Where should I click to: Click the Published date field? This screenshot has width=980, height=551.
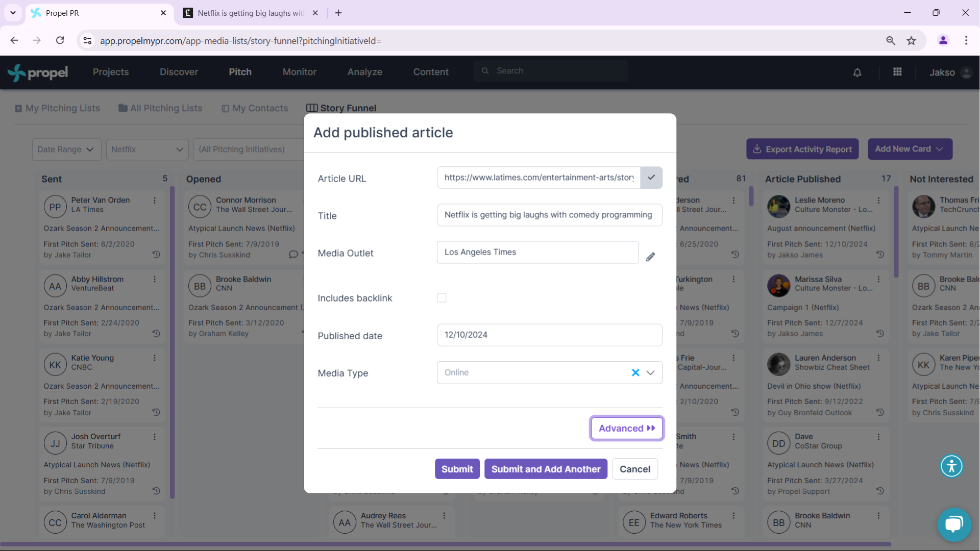(550, 335)
